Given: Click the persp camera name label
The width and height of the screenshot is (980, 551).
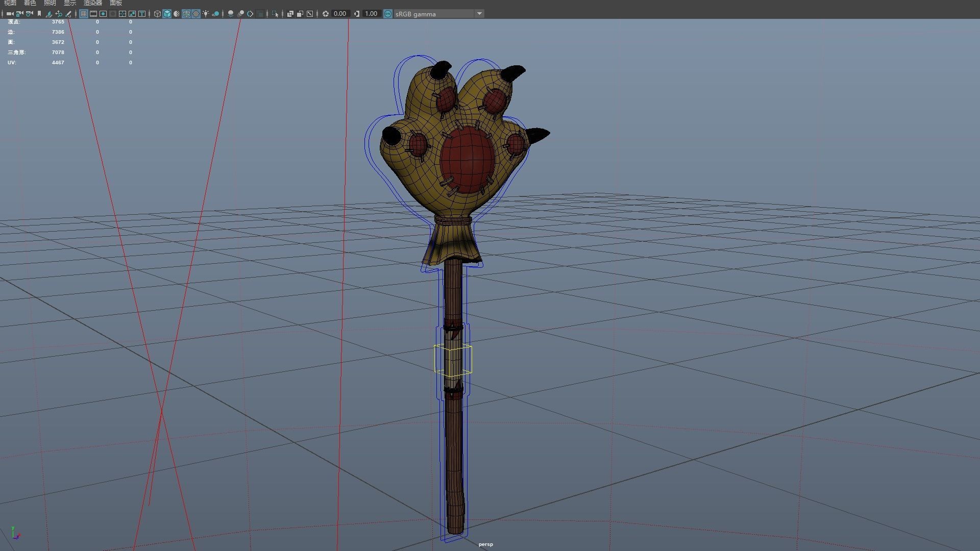Looking at the screenshot, I should click(486, 544).
